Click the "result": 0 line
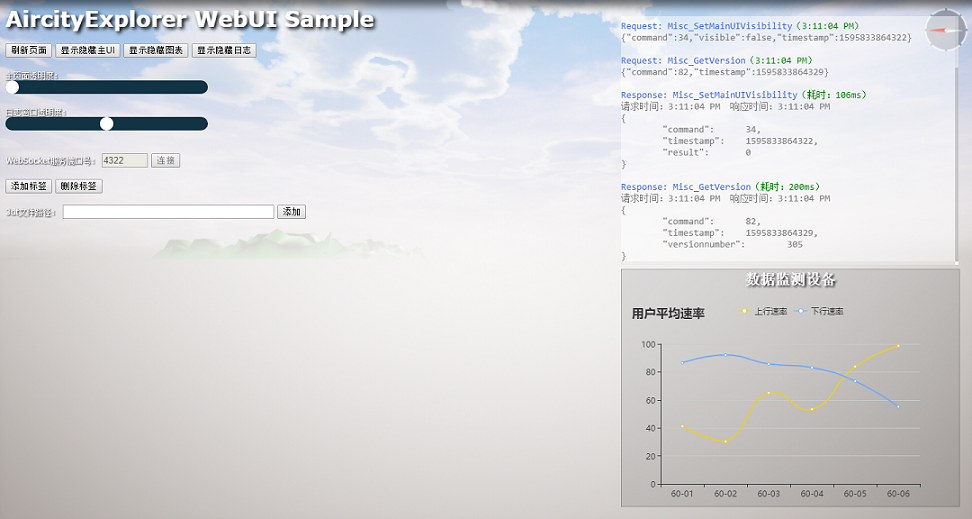This screenshot has width=972, height=519. click(x=707, y=153)
